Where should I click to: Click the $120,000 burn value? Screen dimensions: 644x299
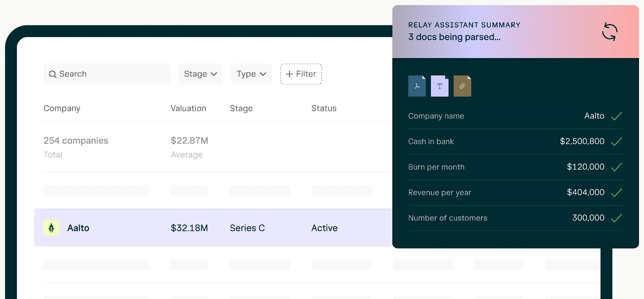coord(585,167)
